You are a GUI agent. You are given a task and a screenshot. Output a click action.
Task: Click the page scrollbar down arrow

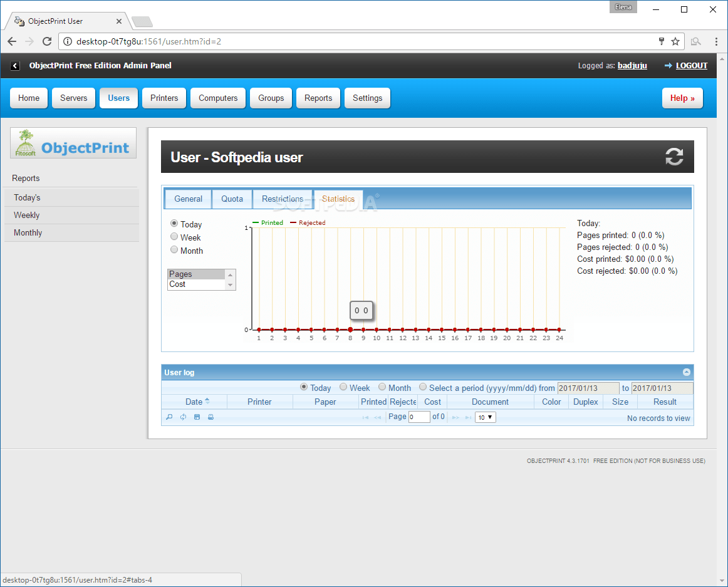(722, 581)
